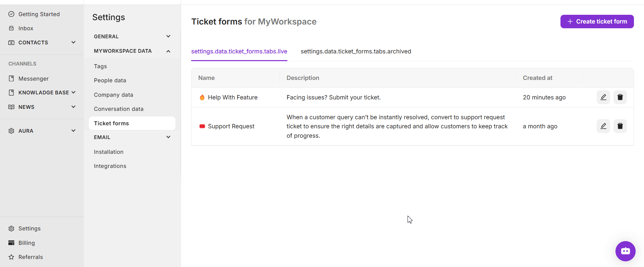Viewport: 644px width, 267px height.
Task: Expand the General settings chevron
Action: pyautogui.click(x=168, y=36)
